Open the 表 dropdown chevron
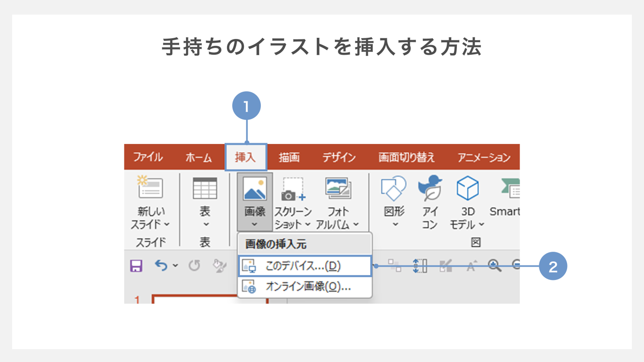 (x=206, y=224)
